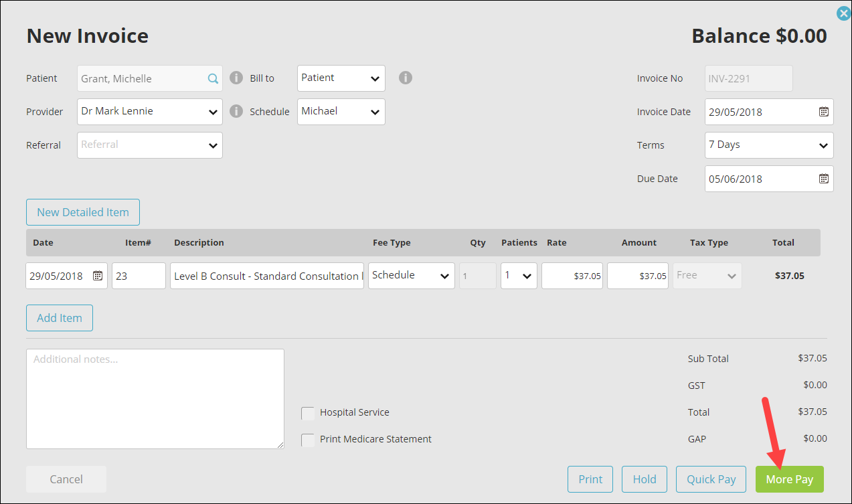Close the New Invoice dialog with X icon

844,13
